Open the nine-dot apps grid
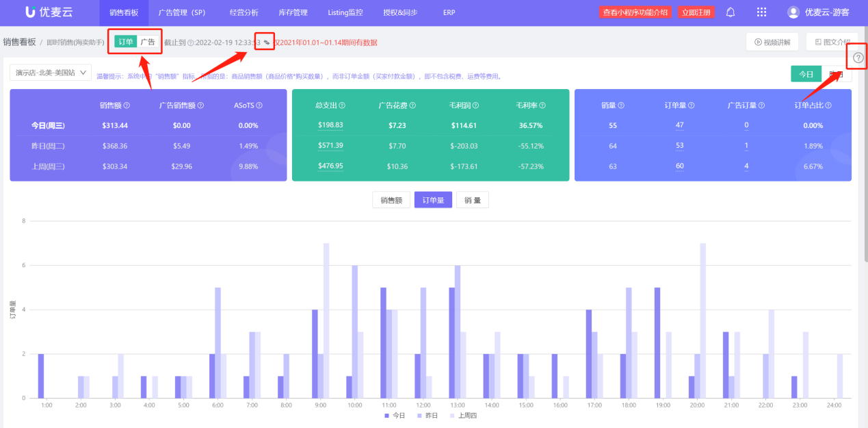868x428 pixels. click(x=761, y=12)
